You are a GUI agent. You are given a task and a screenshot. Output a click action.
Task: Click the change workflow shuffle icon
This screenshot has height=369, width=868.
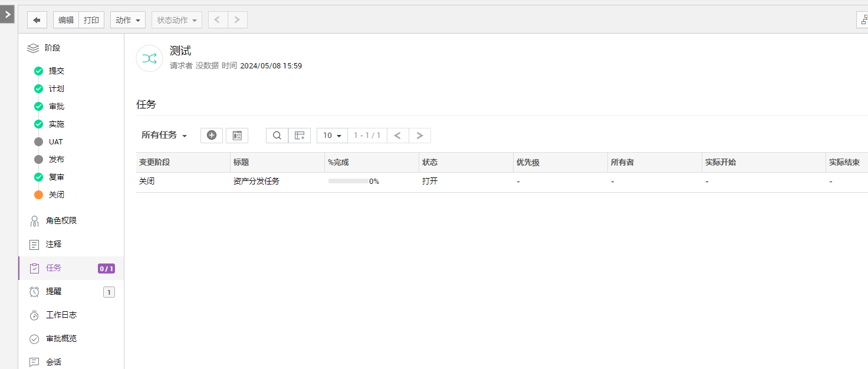pos(149,58)
